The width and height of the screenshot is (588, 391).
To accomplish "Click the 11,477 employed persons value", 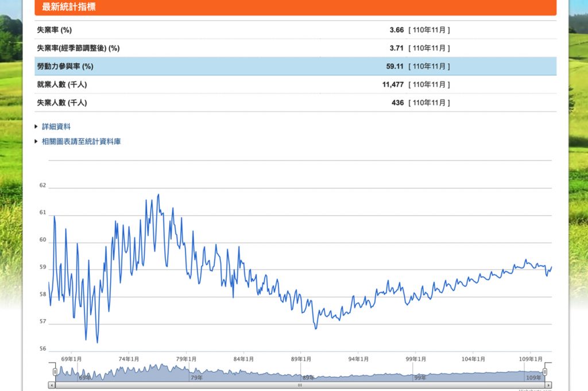I will 393,84.
